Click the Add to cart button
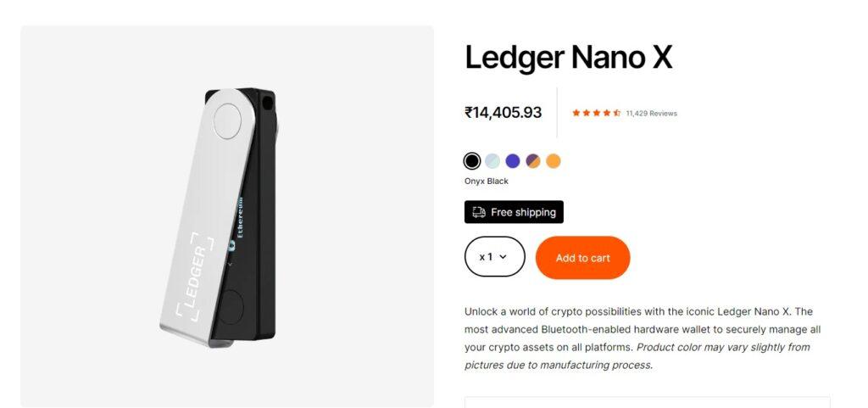868x408 pixels. 582,258
